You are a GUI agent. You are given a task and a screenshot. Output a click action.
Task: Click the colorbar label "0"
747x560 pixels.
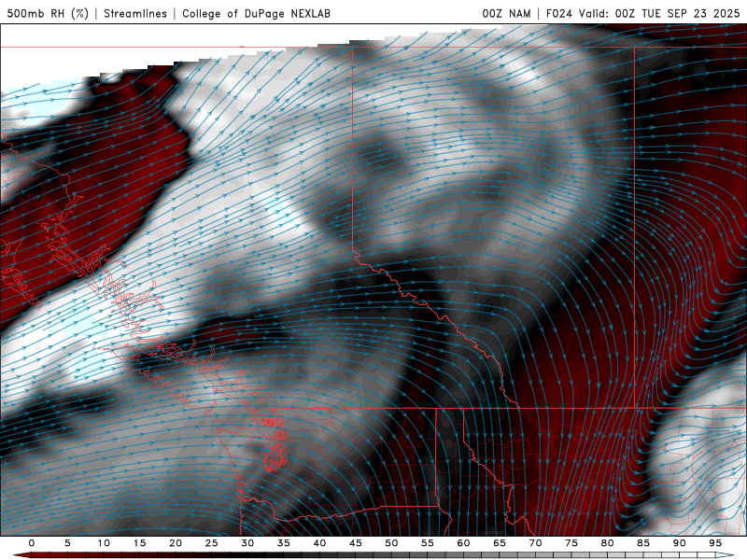[x=32, y=543]
